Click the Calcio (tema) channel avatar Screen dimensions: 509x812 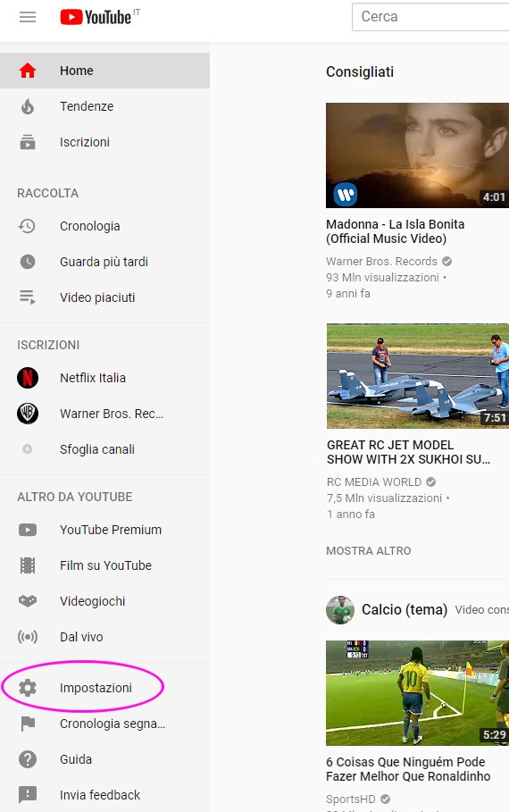coord(340,609)
